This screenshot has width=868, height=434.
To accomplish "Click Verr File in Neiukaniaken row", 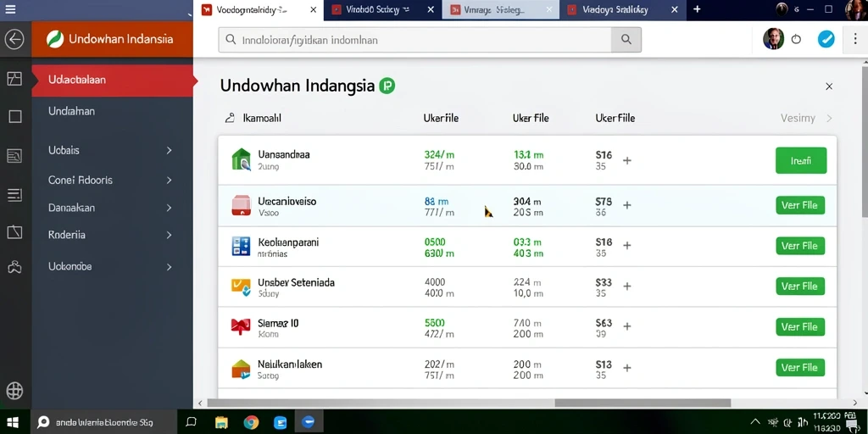I will point(800,368).
